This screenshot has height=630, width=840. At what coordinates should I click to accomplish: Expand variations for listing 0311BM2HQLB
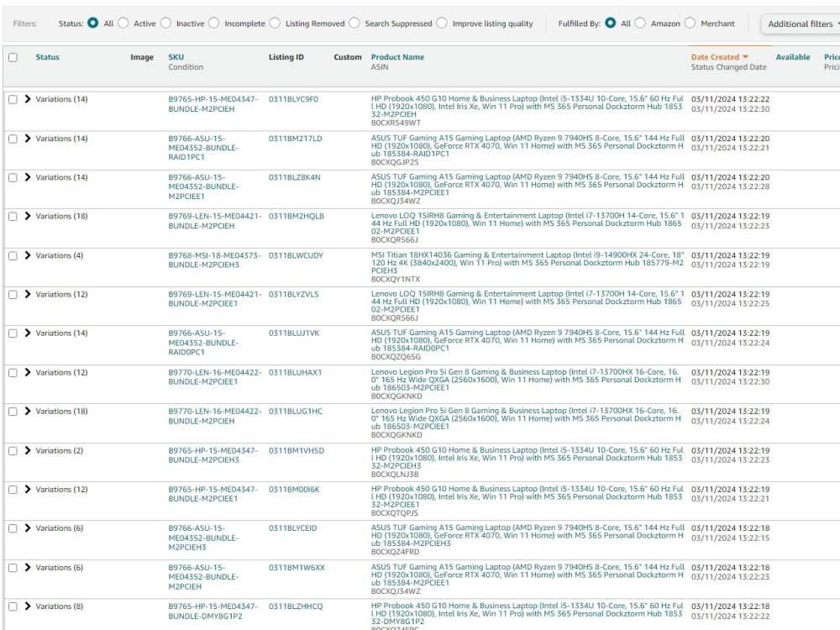(28, 217)
